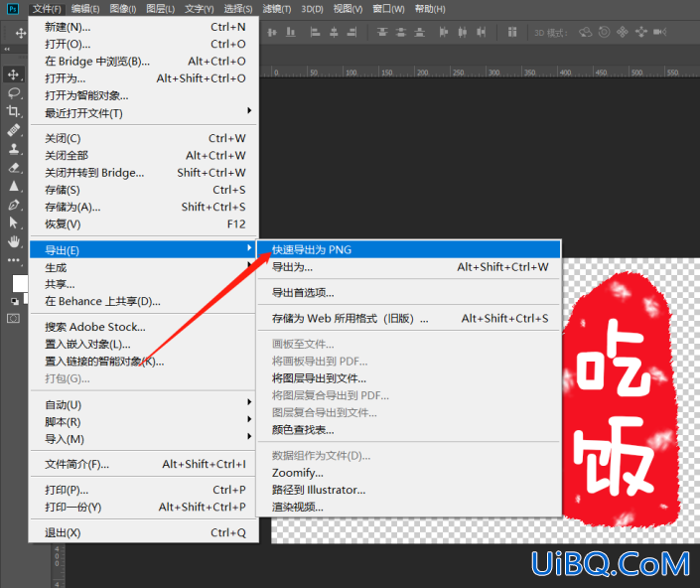Expand the 脚本(R) submenu
The height and width of the screenshot is (588, 700).
[144, 422]
